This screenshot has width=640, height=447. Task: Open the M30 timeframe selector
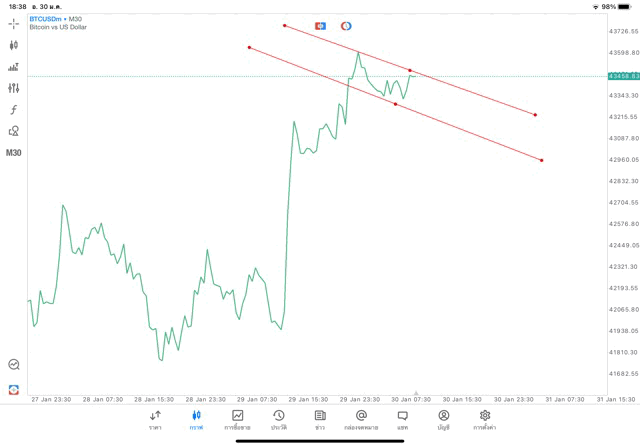14,153
